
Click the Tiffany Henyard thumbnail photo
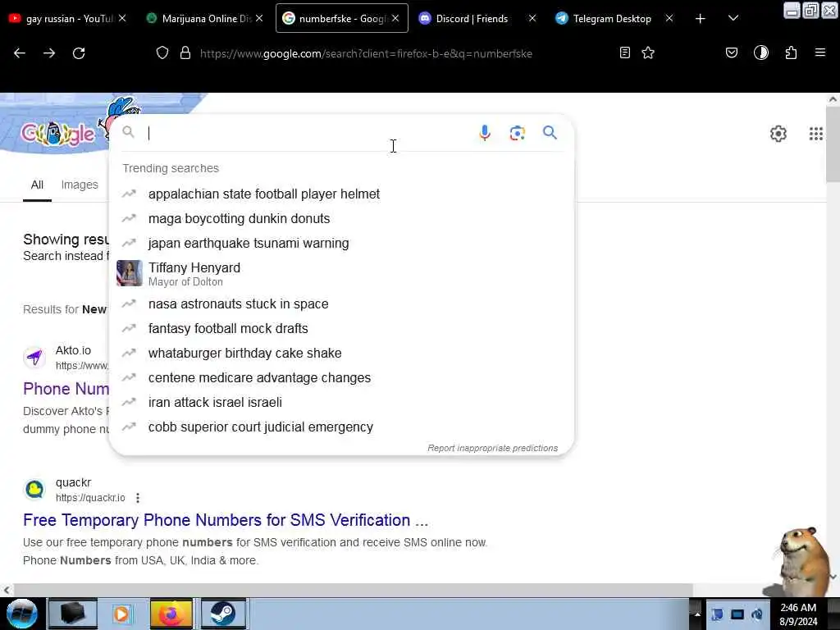tap(130, 273)
